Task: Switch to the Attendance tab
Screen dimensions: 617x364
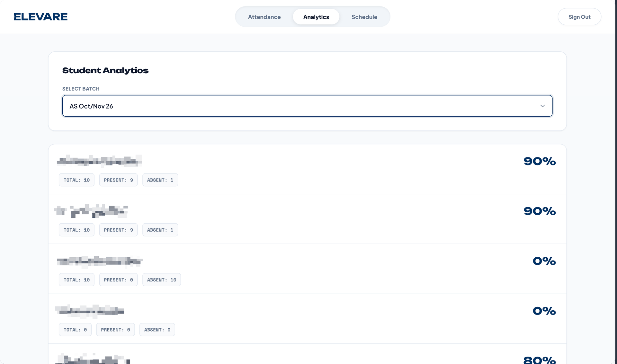Action: tap(264, 17)
